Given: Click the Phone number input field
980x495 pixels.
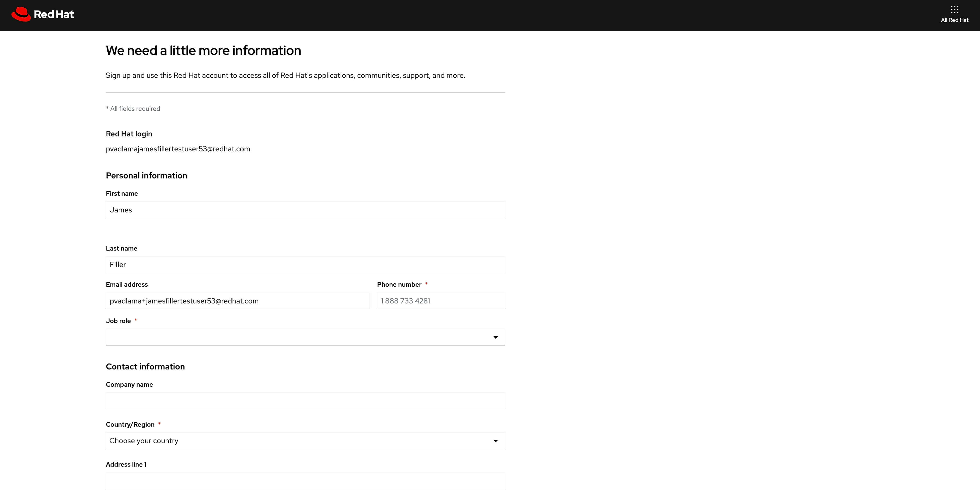Looking at the screenshot, I should pyautogui.click(x=440, y=301).
